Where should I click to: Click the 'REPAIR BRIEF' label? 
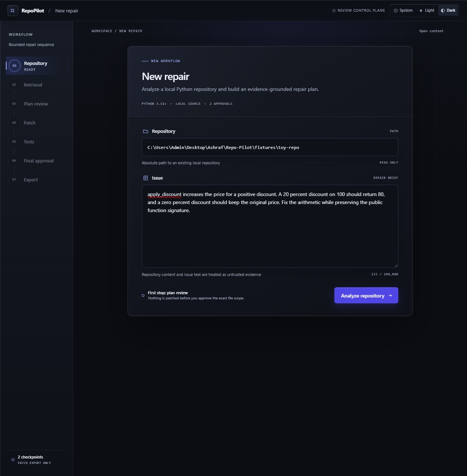tap(386, 178)
